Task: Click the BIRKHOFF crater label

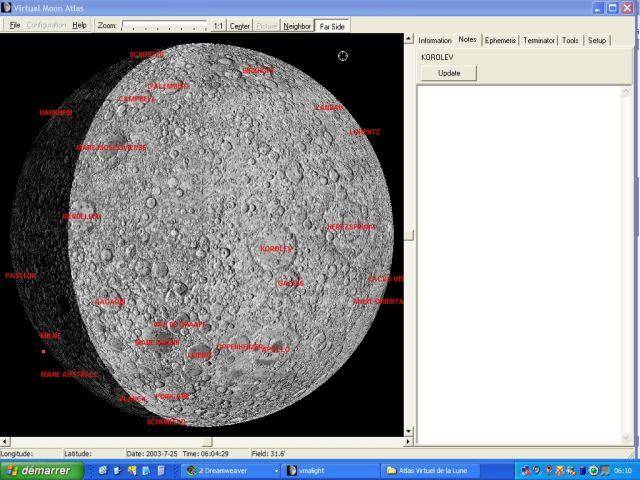Action: tap(258, 71)
